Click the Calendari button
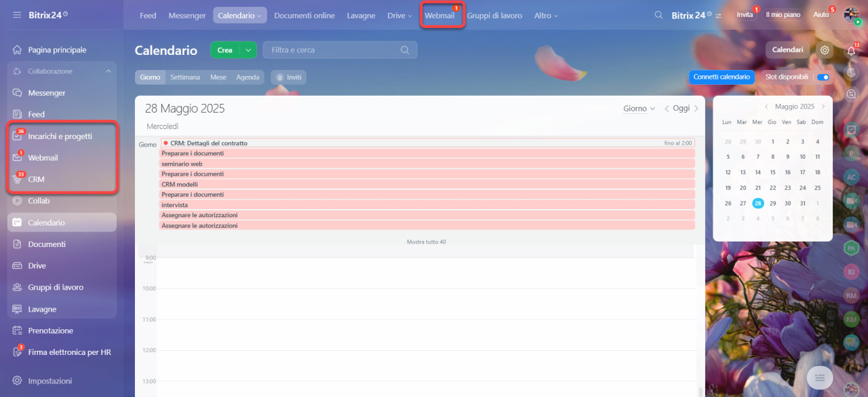The width and height of the screenshot is (868, 397). (787, 50)
